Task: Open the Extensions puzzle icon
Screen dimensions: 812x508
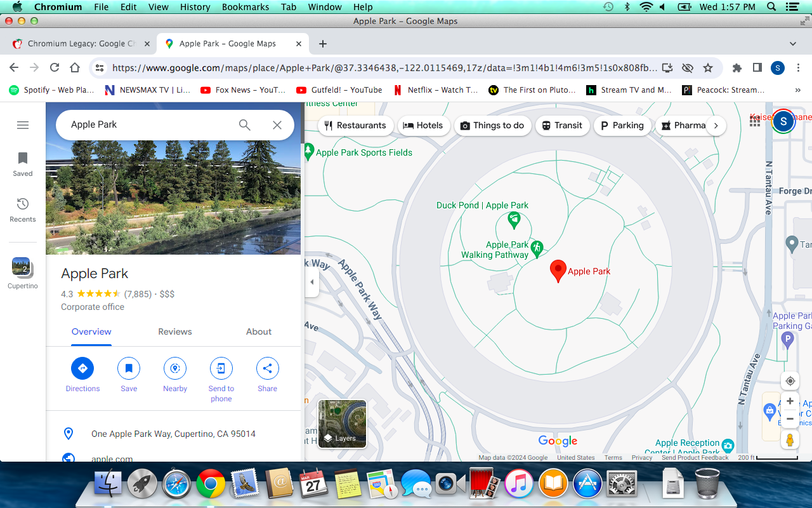Action: pyautogui.click(x=737, y=67)
